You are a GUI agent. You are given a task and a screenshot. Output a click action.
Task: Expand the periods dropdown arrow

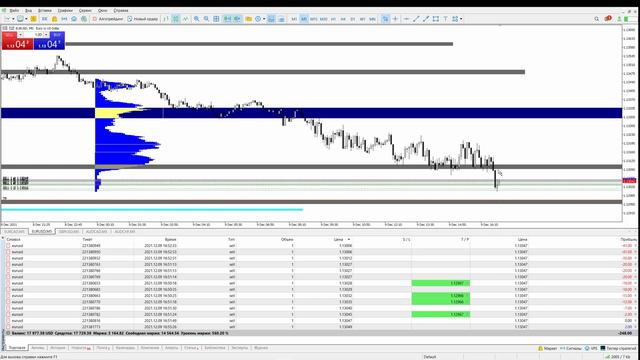click(264, 19)
